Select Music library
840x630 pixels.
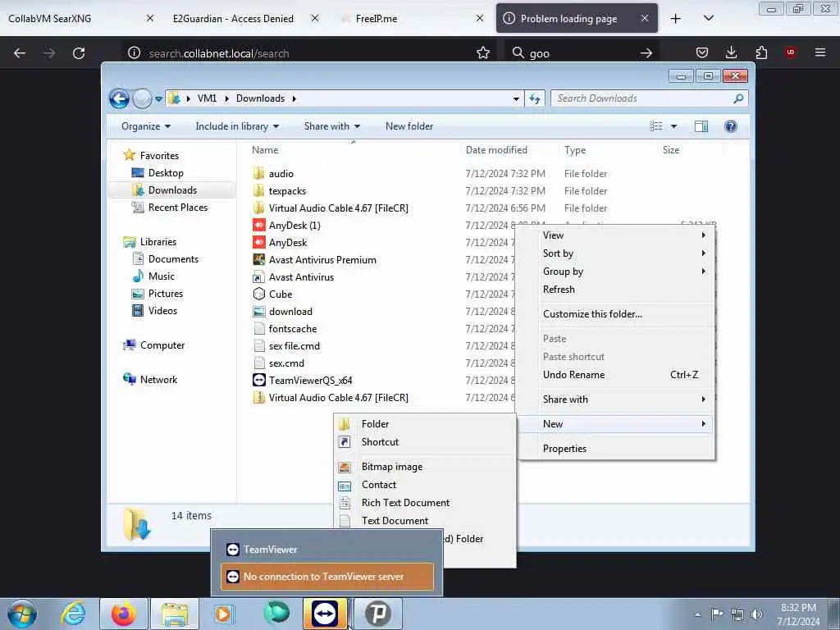point(162,276)
